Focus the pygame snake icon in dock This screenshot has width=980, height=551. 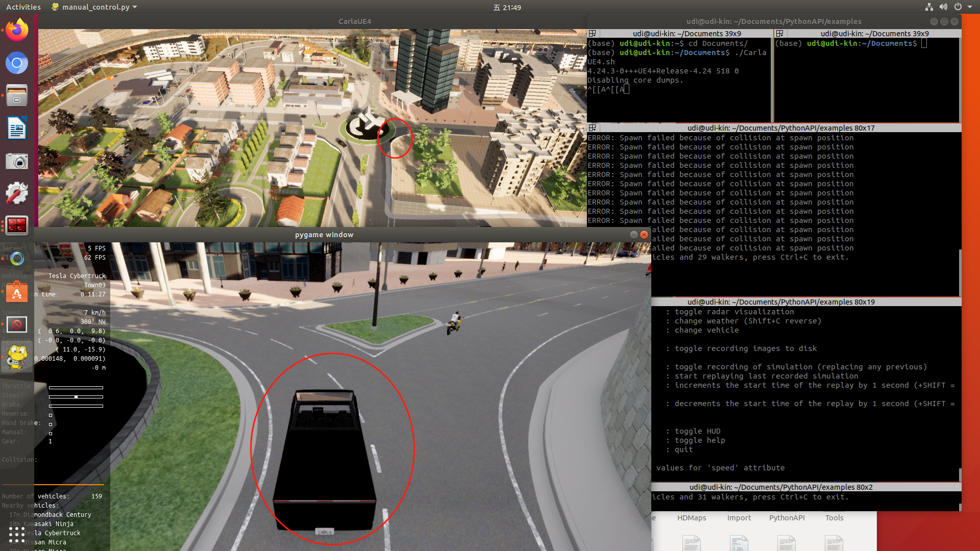[17, 357]
